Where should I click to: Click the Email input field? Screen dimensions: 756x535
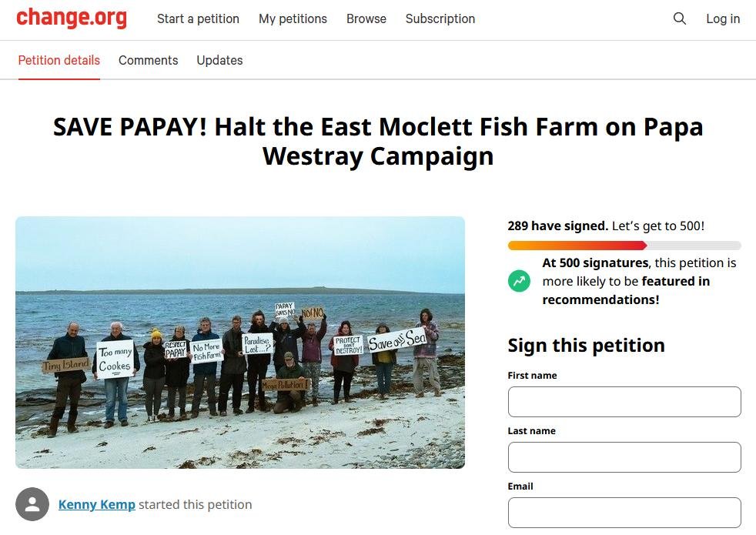click(624, 512)
